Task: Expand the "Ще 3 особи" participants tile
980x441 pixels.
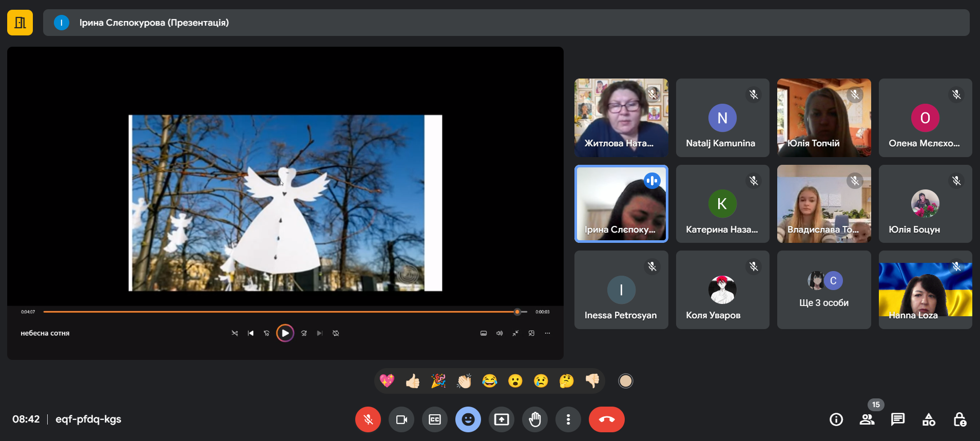Action: 823,290
